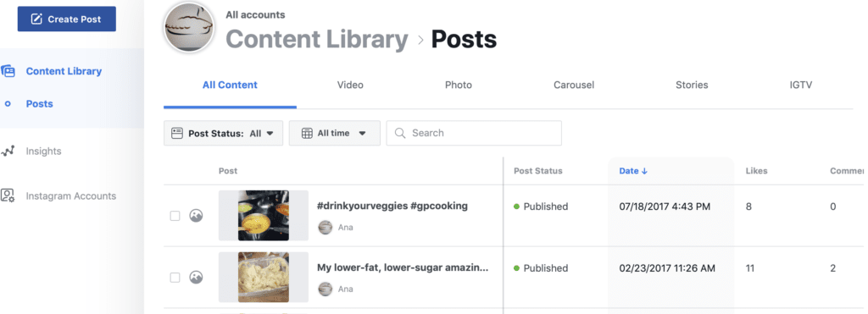Click into the Search field

click(x=474, y=133)
